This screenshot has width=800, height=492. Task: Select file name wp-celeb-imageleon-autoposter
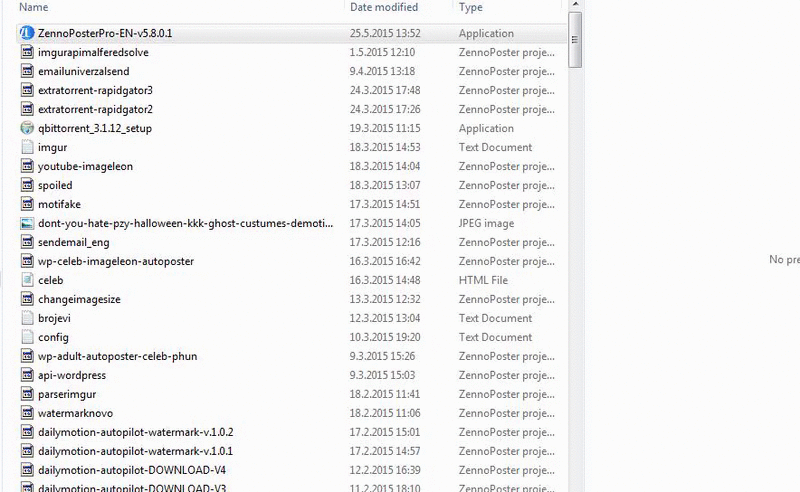point(116,261)
